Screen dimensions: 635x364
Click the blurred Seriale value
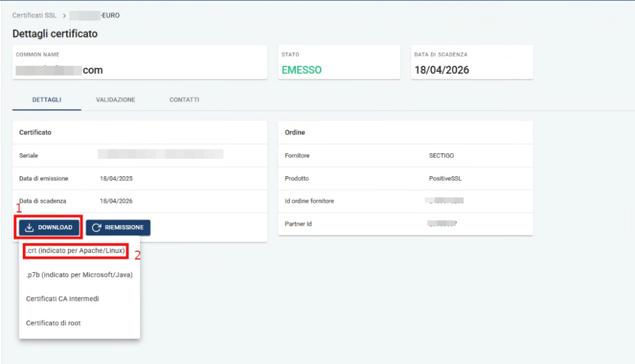click(161, 154)
